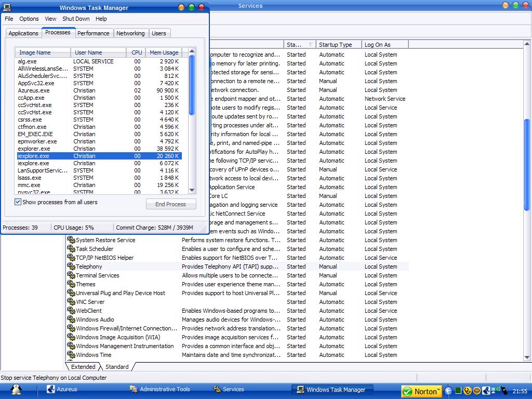Click the Windows Task Manager taskbar button
The width and height of the screenshot is (532, 399).
332,390
